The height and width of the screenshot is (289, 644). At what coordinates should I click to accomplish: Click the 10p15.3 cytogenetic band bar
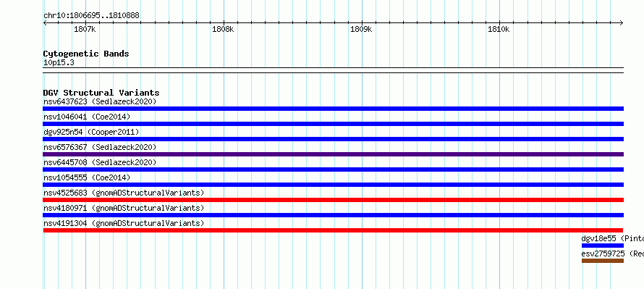coord(333,70)
